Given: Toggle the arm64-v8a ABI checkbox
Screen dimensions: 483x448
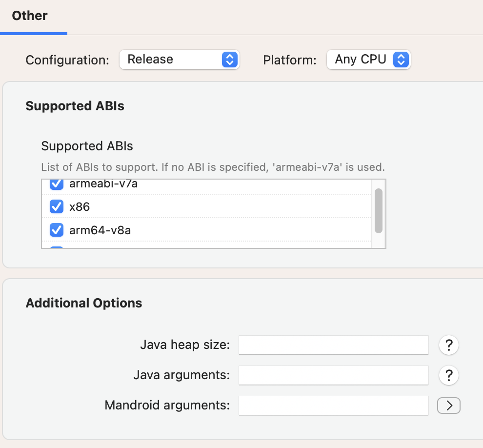Looking at the screenshot, I should tap(57, 230).
